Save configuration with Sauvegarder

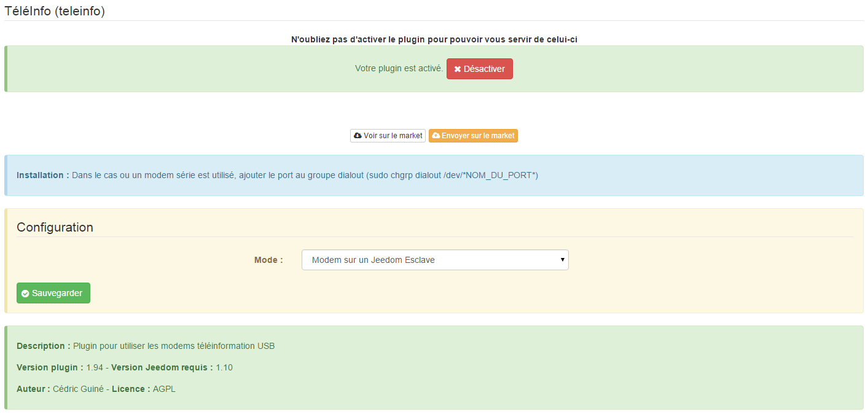click(53, 293)
